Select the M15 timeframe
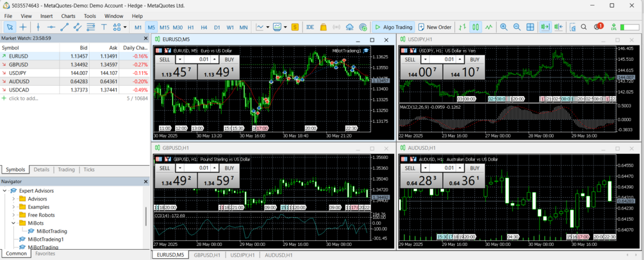The height and width of the screenshot is (260, 644). [x=164, y=27]
